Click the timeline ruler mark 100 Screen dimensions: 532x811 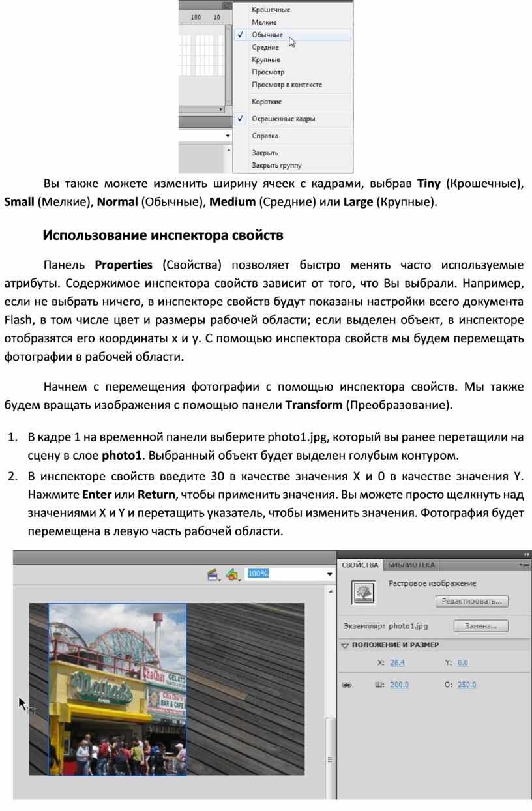pos(196,17)
